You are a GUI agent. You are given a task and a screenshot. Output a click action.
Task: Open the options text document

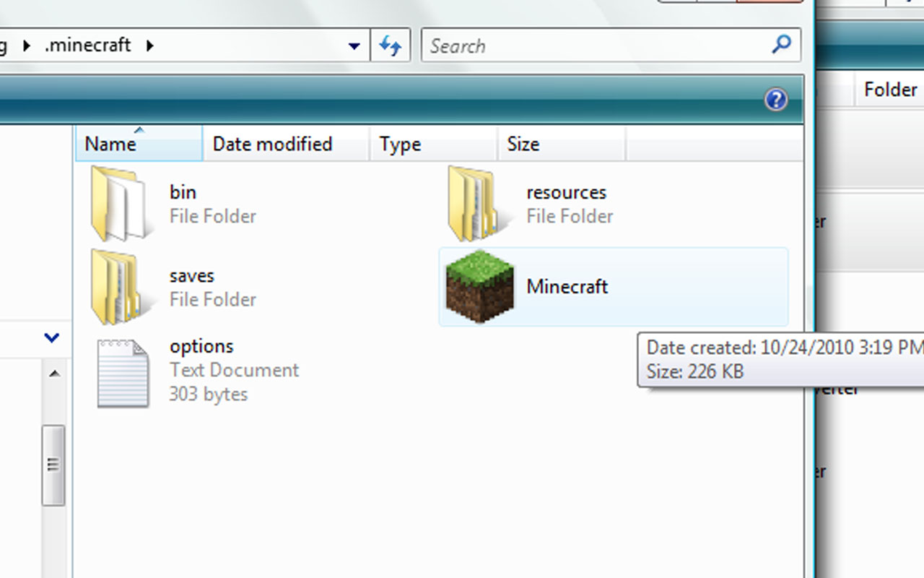(201, 345)
